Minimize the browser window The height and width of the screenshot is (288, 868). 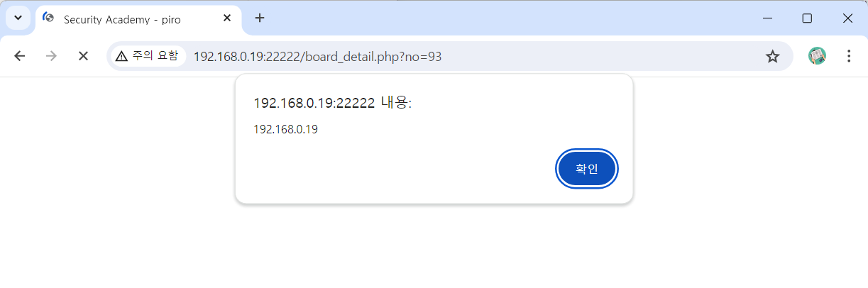(767, 18)
